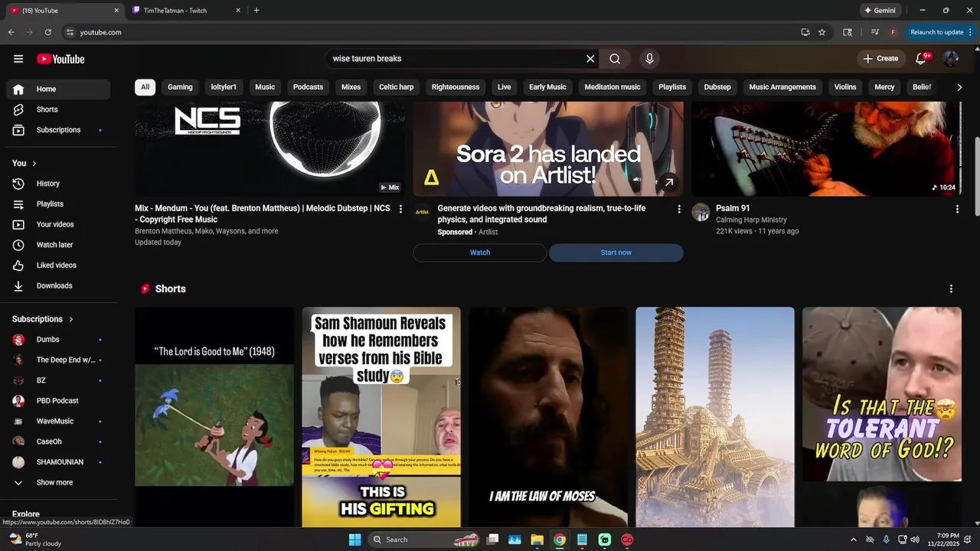
Task: Open the Law of Moses short
Action: (x=548, y=417)
